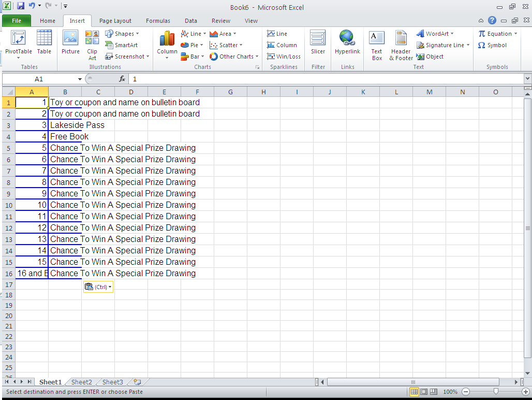The image size is (532, 400).
Task: Switch to the Page Layout tab
Action: 115,21
